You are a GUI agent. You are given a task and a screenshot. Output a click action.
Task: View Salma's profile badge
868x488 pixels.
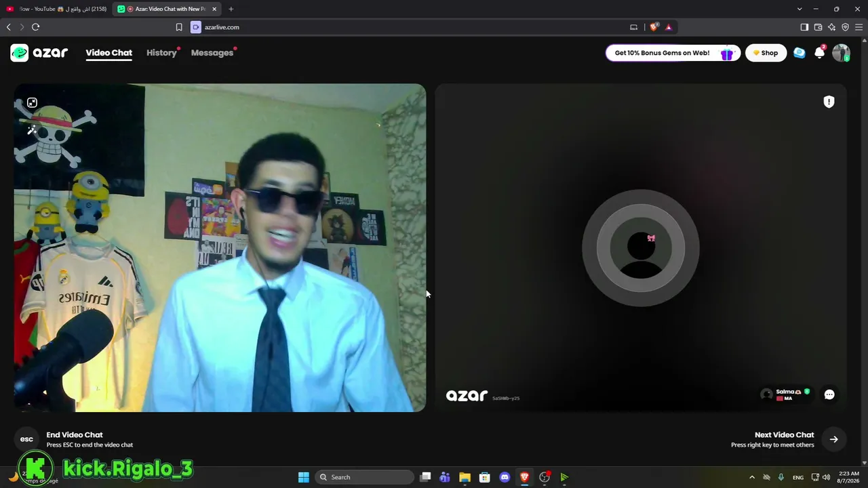click(785, 394)
